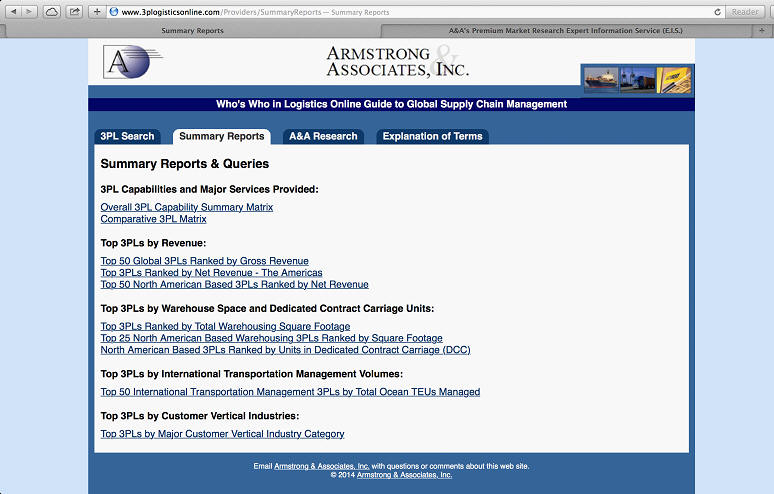The height and width of the screenshot is (494, 774).
Task: Open Top 3PLs by Major Customer Vertical Industry Category
Action: pos(222,434)
